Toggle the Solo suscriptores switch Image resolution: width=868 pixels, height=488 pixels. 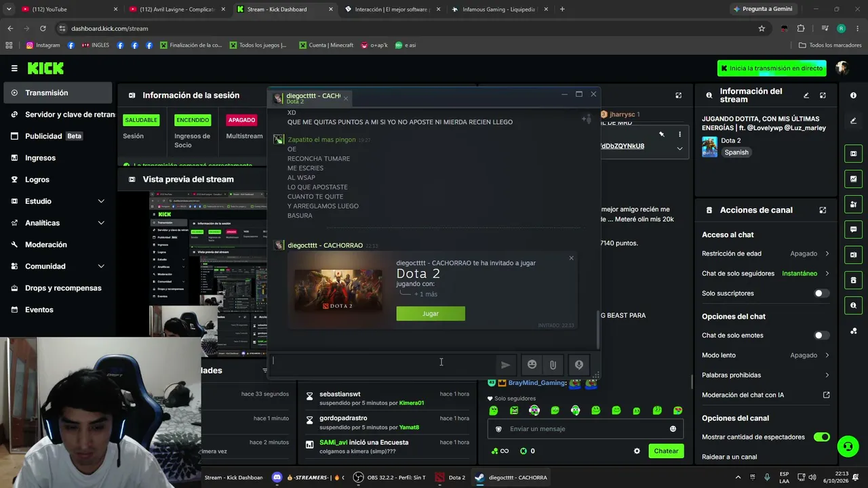click(821, 293)
